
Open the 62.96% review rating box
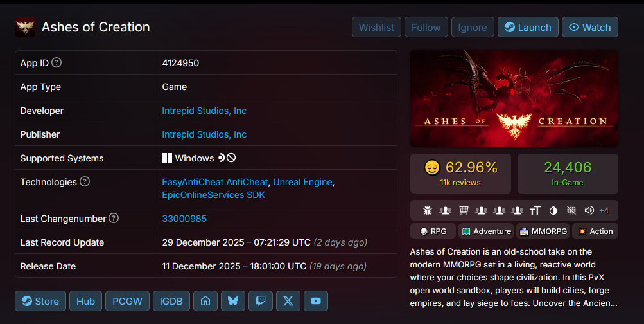[460, 174]
